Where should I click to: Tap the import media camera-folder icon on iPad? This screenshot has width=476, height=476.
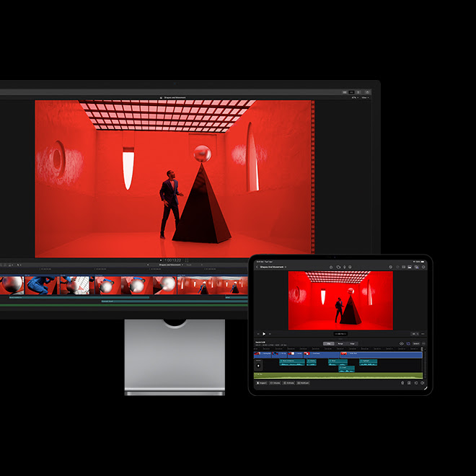(x=338, y=267)
